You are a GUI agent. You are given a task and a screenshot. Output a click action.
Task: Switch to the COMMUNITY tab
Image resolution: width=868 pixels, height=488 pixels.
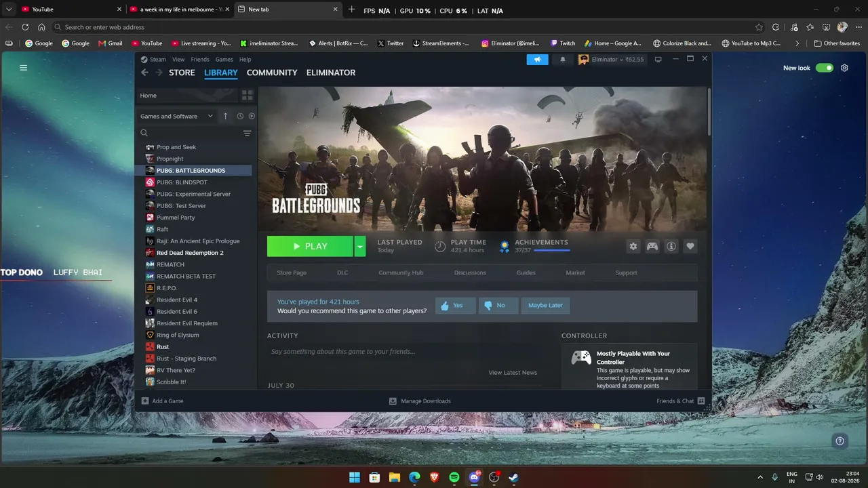point(272,73)
